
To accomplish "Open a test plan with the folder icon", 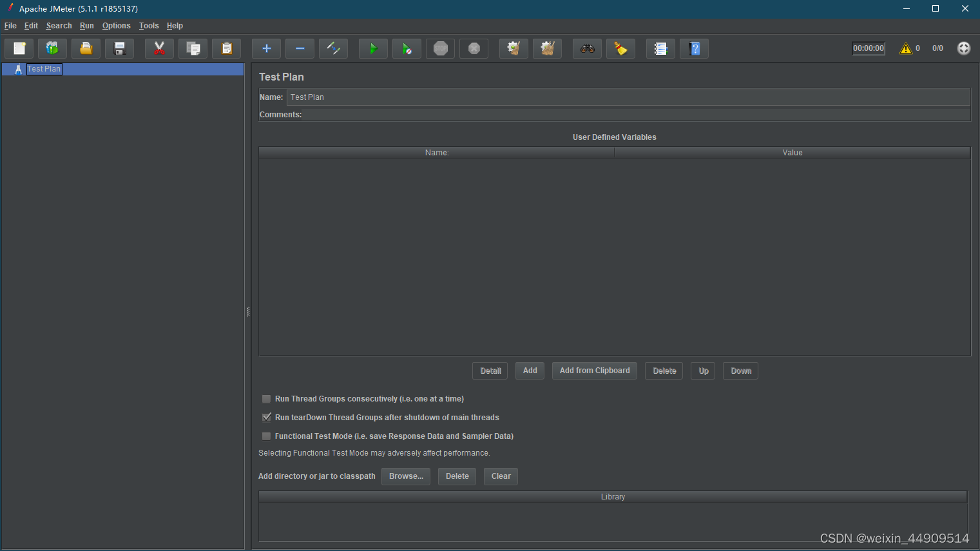I will coord(86,48).
